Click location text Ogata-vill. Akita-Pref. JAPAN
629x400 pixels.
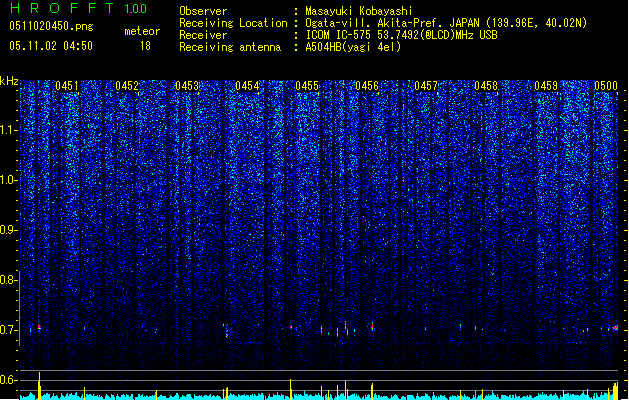coord(392,23)
